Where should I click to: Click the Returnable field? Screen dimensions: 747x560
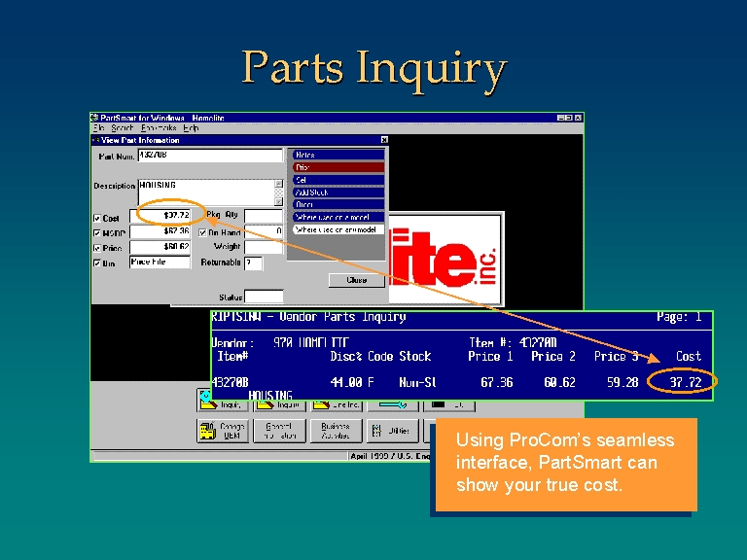coord(254,262)
